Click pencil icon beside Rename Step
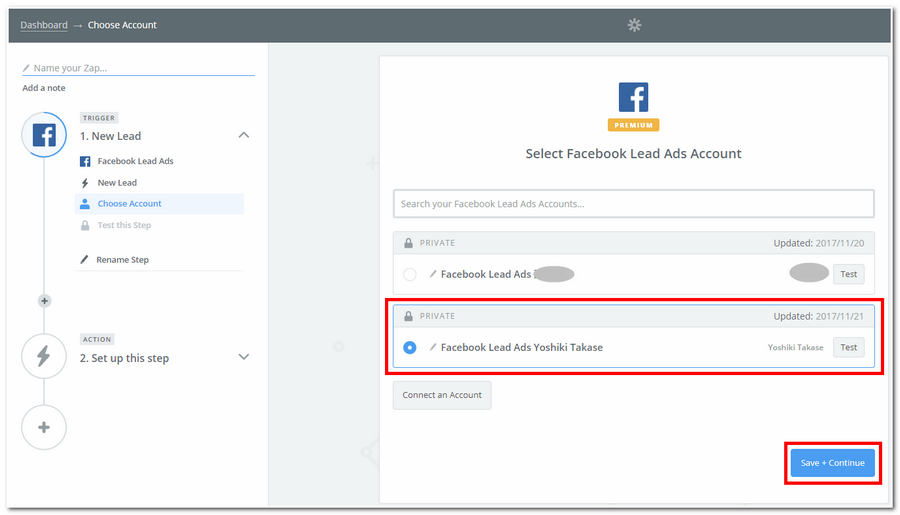 (84, 260)
